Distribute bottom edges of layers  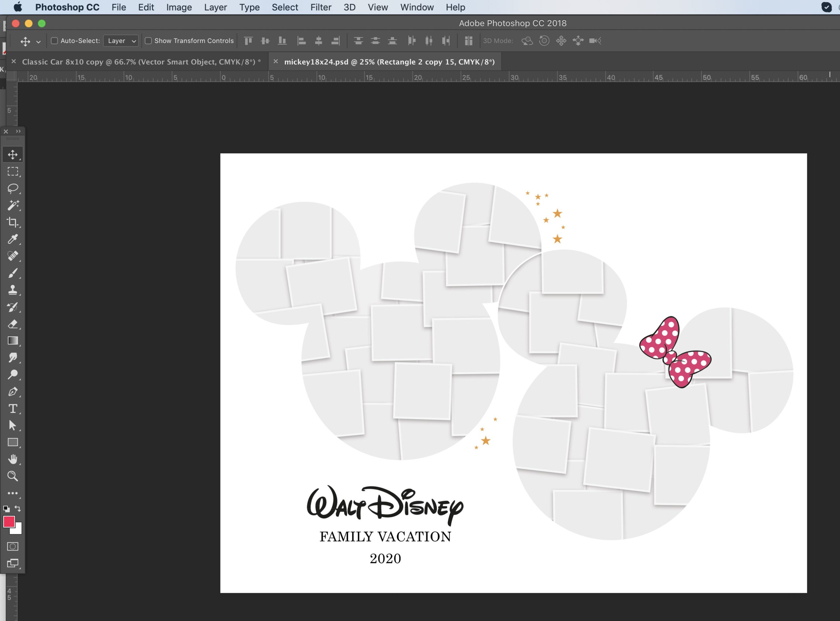392,41
